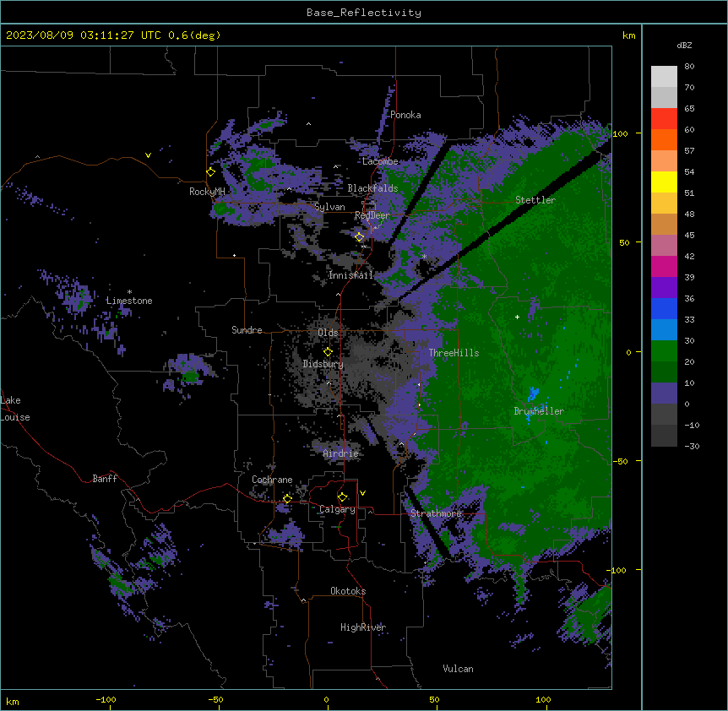Screen dimensions: 728x711
Task: Click the -30 value in dBZ legend
Action: coord(692,447)
